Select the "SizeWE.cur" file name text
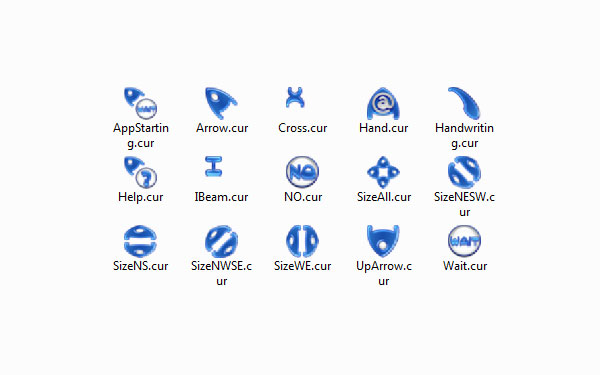This screenshot has width=600, height=375. coord(302,266)
